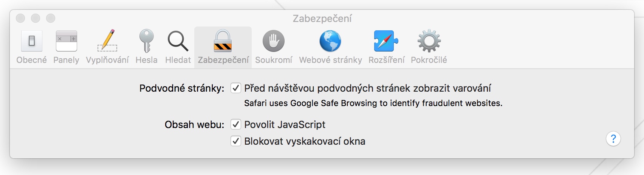Open the Soukromí hand icon
This screenshot has height=175, width=644.
point(274,41)
